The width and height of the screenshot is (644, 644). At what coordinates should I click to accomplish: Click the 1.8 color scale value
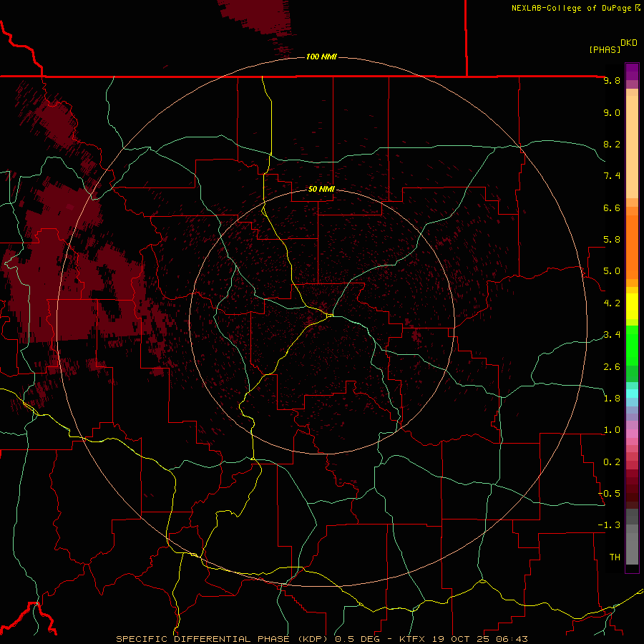click(612, 399)
